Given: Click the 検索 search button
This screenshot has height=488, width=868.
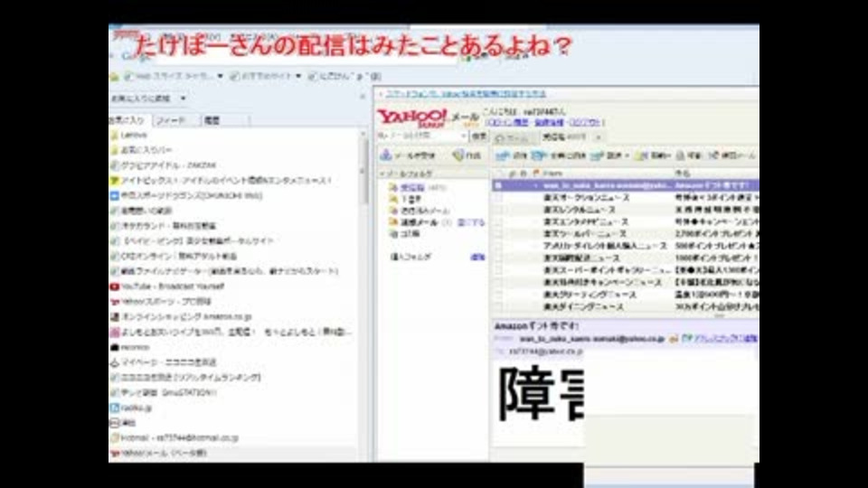Looking at the screenshot, I should (479, 136).
